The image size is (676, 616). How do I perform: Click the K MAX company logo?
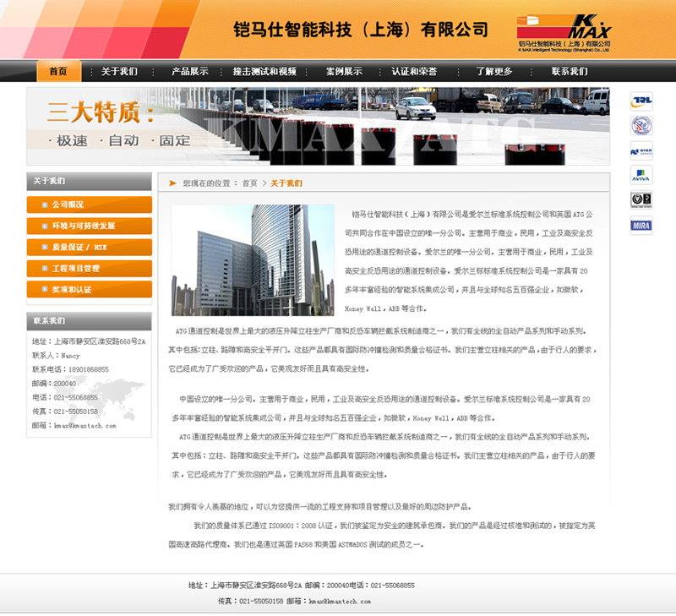coord(564,33)
